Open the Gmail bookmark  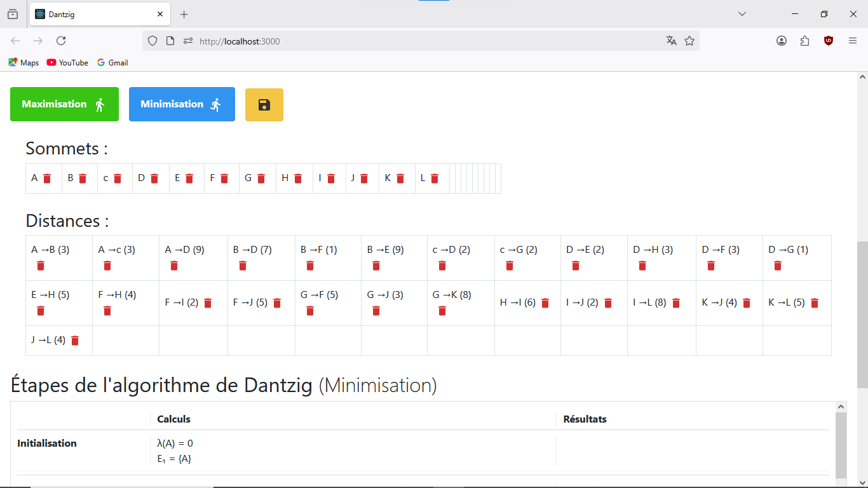tap(112, 63)
